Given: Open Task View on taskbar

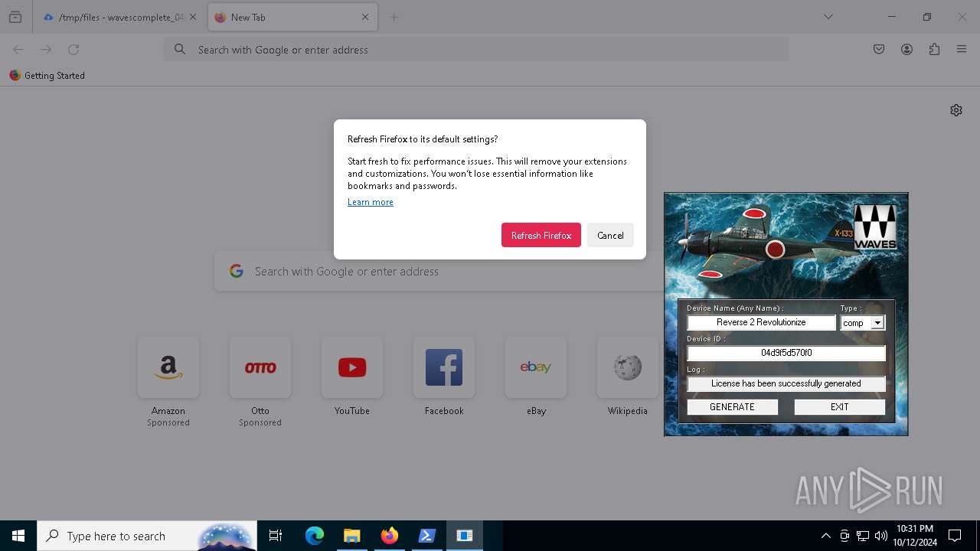Looking at the screenshot, I should [x=276, y=536].
